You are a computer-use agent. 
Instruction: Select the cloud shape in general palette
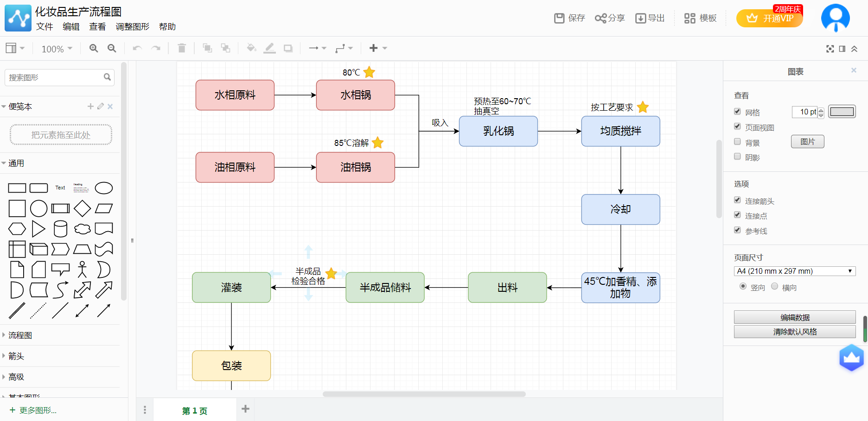coord(82,229)
